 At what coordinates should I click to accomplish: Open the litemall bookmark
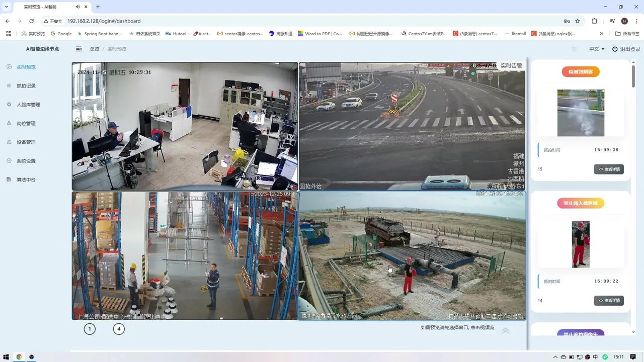click(x=515, y=34)
